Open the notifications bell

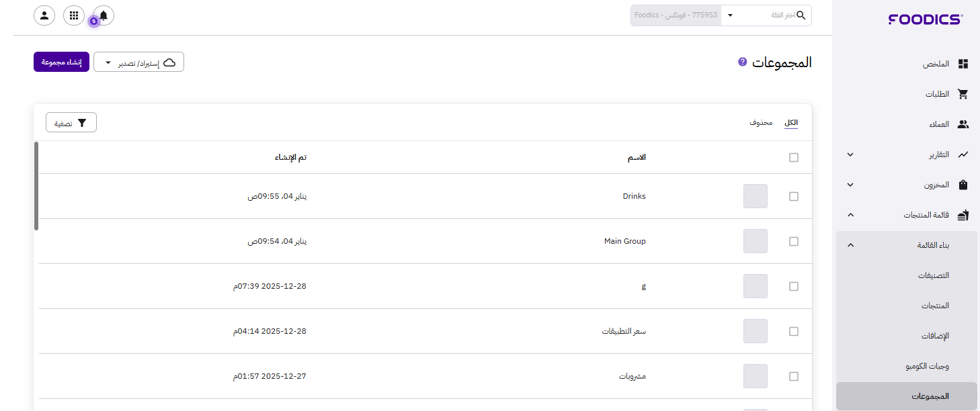(x=104, y=15)
